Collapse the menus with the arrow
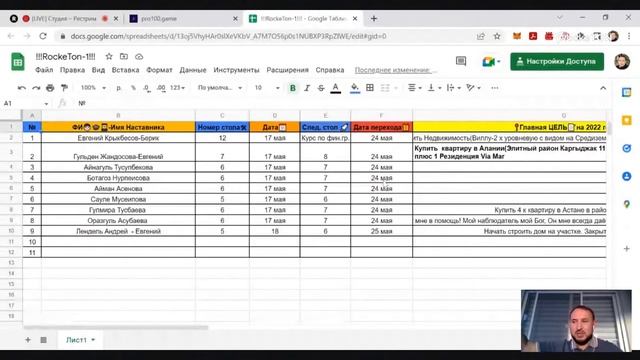The width and height of the screenshot is (640, 360). [x=603, y=88]
